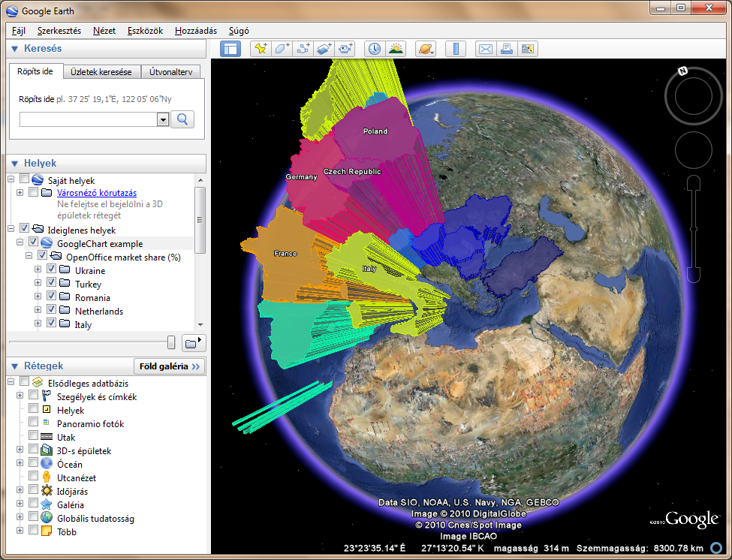Collapse the Helyek panel triangle
732x560 pixels.
14,164
